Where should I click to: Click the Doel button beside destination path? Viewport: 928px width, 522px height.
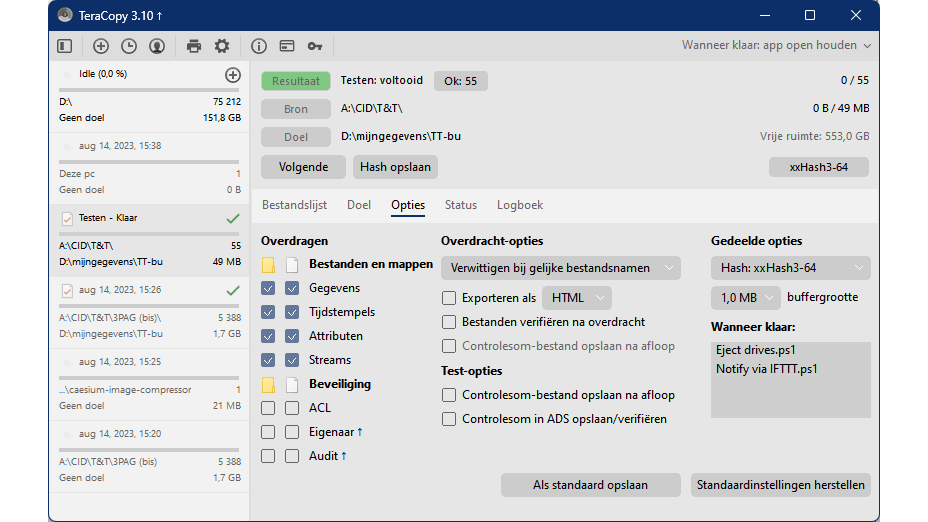click(x=295, y=137)
